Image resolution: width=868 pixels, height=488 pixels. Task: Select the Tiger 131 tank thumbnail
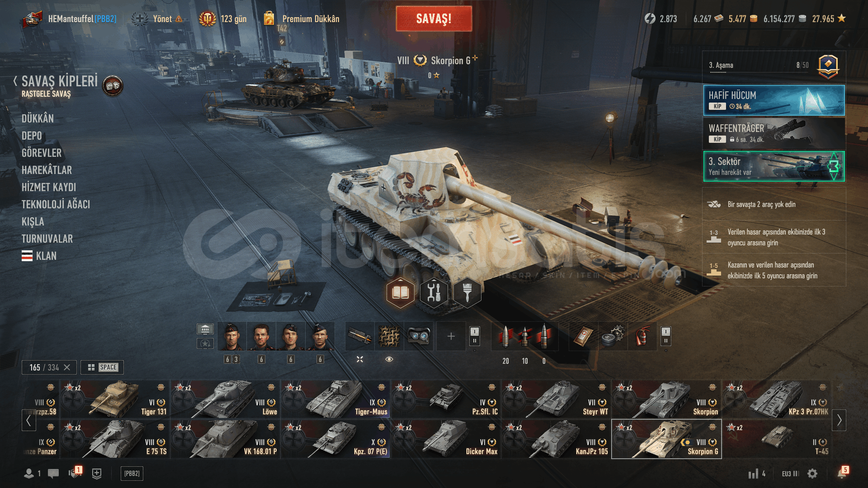(x=115, y=399)
